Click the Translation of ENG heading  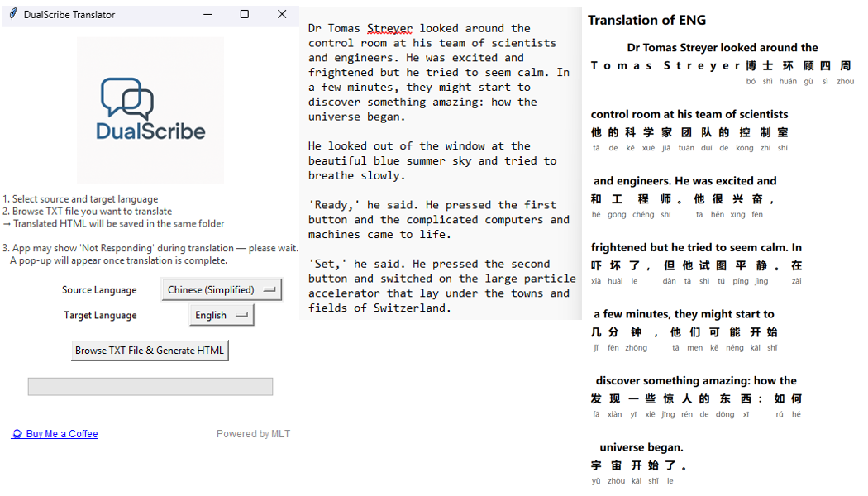pos(646,21)
